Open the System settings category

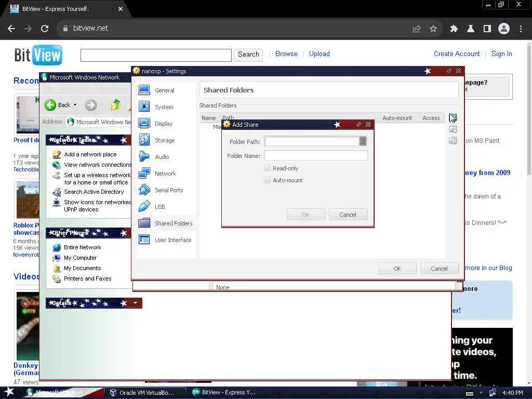[156, 107]
